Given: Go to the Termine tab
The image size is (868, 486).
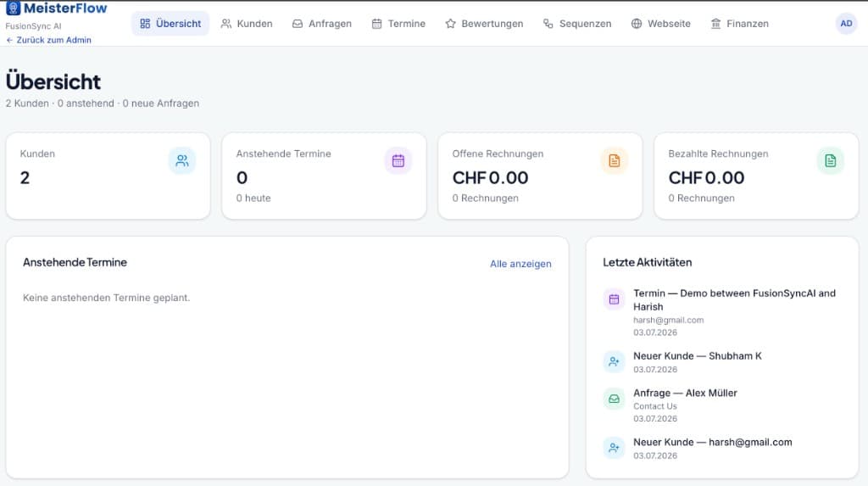Looking at the screenshot, I should [398, 23].
